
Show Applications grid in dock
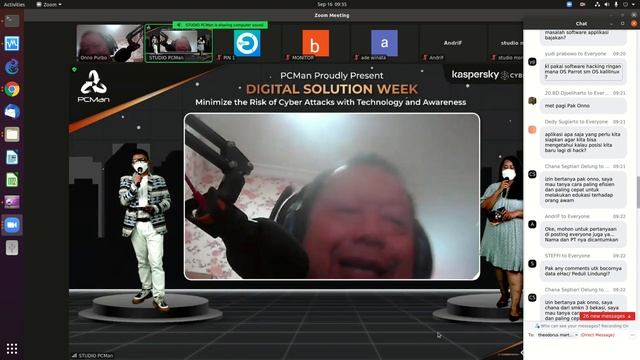(12, 349)
